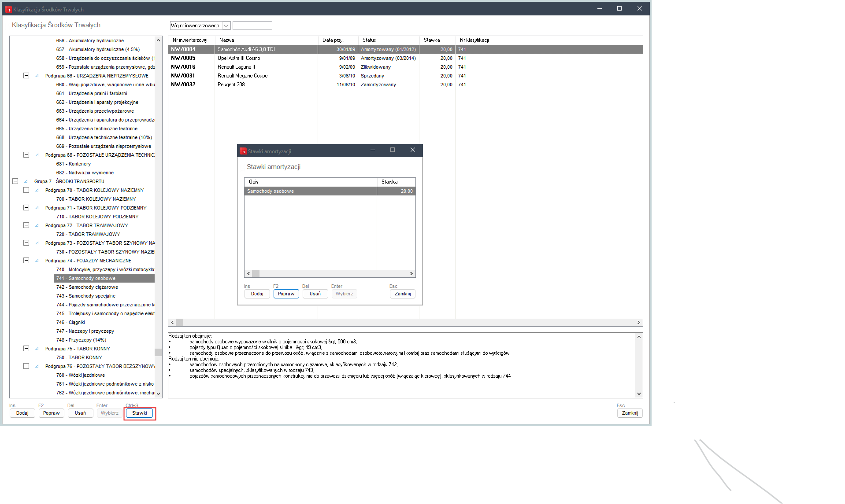Click the search field next to sort dropdown
The height and width of the screenshot is (504, 845).
(x=252, y=26)
